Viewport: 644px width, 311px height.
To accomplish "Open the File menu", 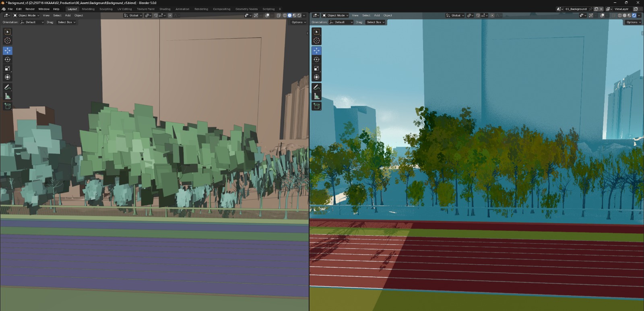I will coord(10,9).
